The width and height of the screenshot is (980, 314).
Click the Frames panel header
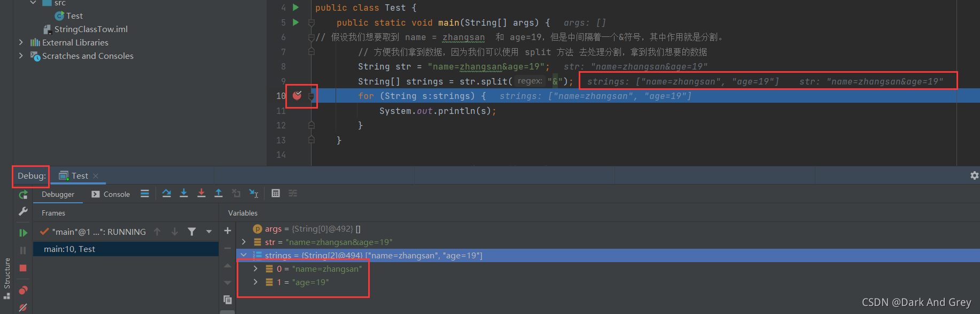pos(53,213)
